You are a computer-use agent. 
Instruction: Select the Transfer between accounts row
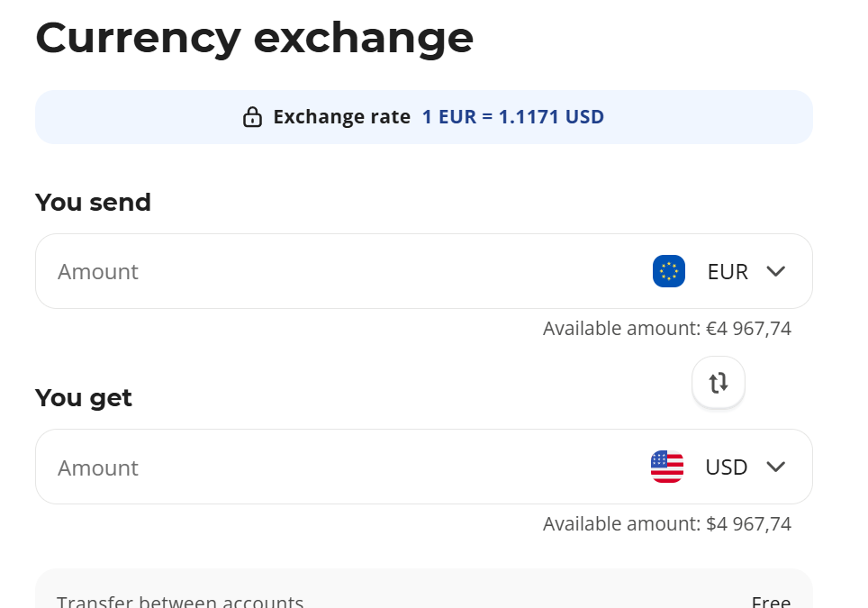click(x=180, y=602)
